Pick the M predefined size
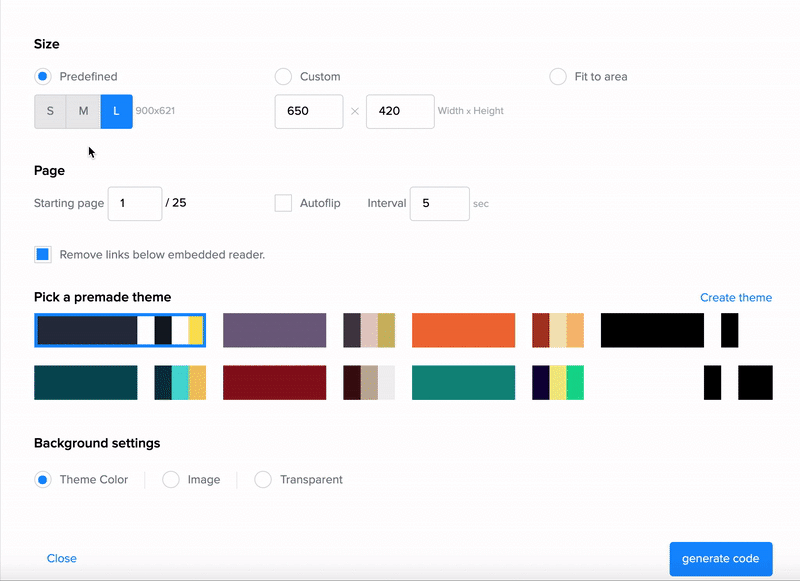800x581 pixels. click(x=84, y=111)
